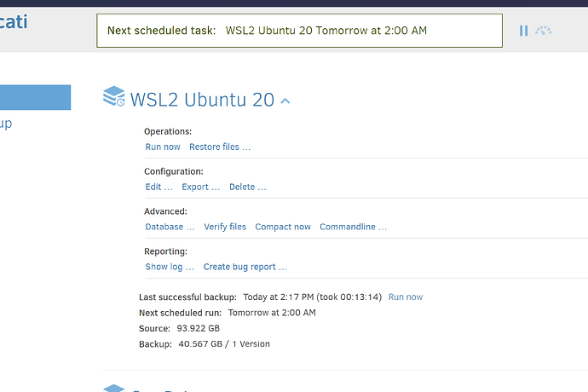The width and height of the screenshot is (588, 392).
Task: Edit the backup configuration
Action: pos(159,187)
